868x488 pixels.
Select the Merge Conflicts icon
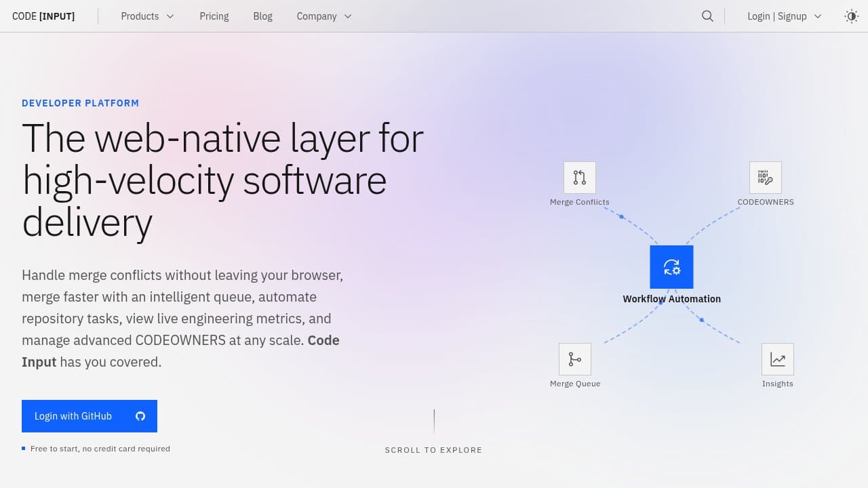[580, 178]
